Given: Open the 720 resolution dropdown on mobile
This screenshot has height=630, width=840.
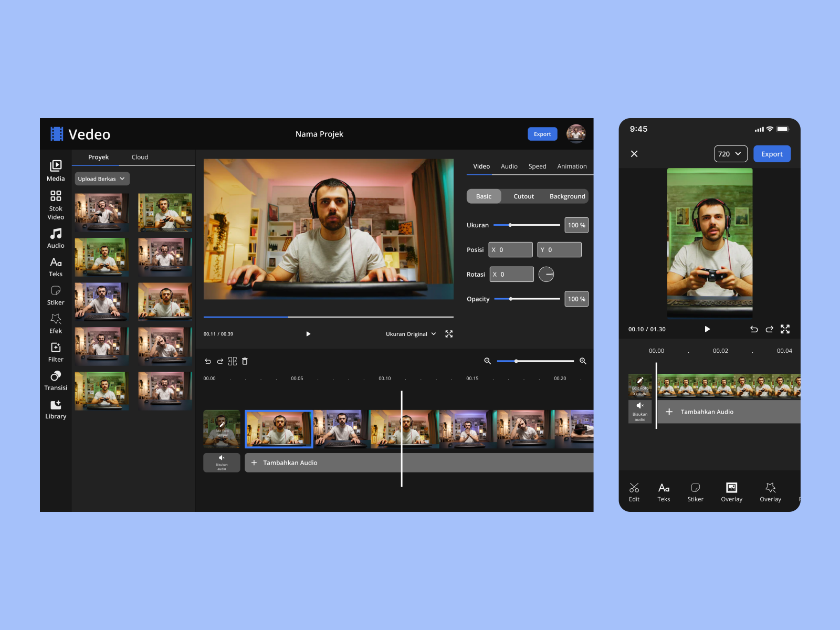Looking at the screenshot, I should tap(730, 153).
